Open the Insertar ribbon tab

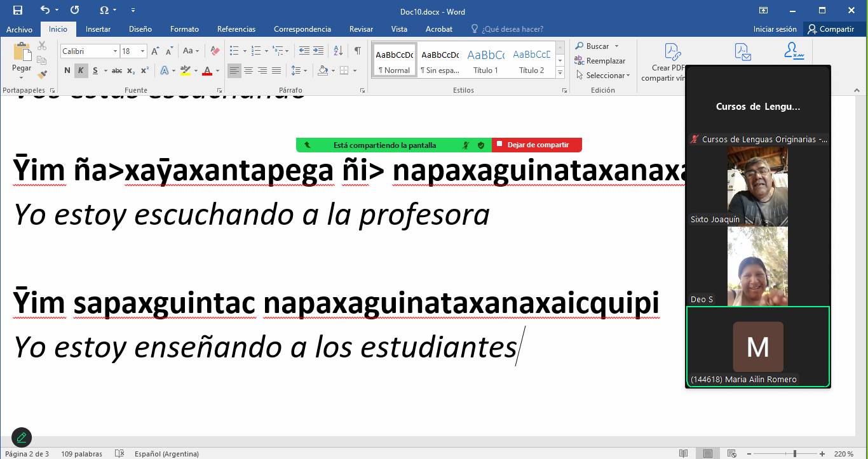click(98, 29)
